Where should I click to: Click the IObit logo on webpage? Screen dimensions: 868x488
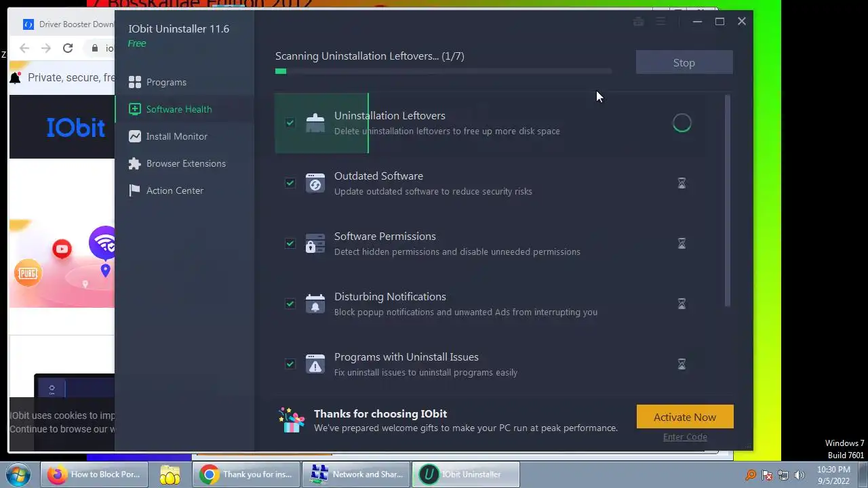76,127
